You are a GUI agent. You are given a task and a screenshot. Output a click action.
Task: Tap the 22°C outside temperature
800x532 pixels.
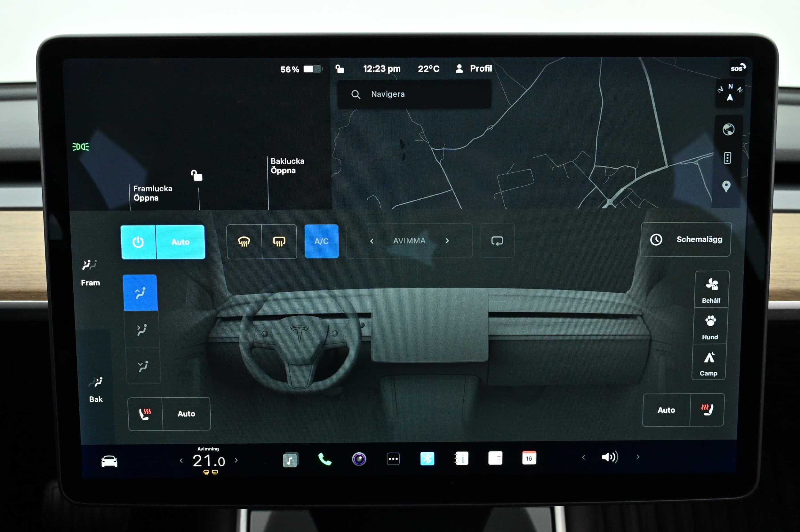point(429,69)
